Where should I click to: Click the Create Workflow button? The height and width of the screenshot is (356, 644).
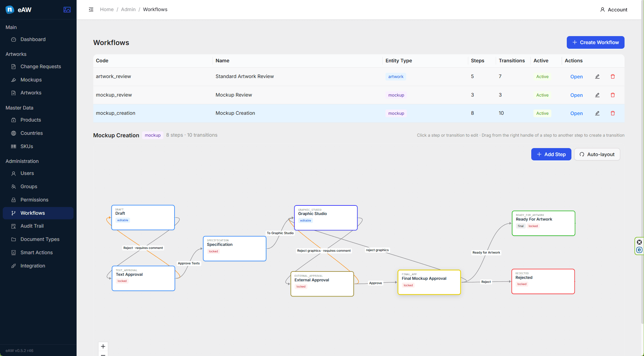(596, 43)
